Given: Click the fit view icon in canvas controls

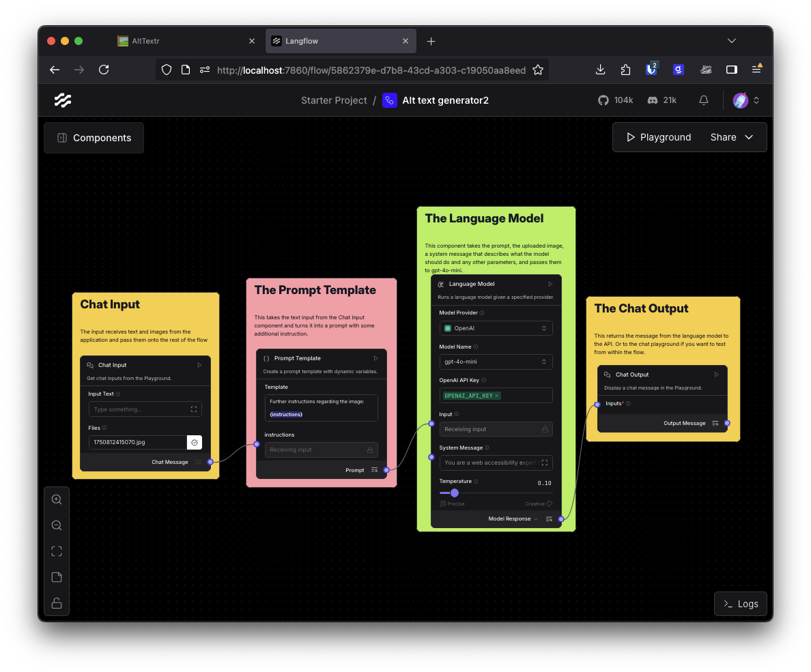Looking at the screenshot, I should [57, 551].
